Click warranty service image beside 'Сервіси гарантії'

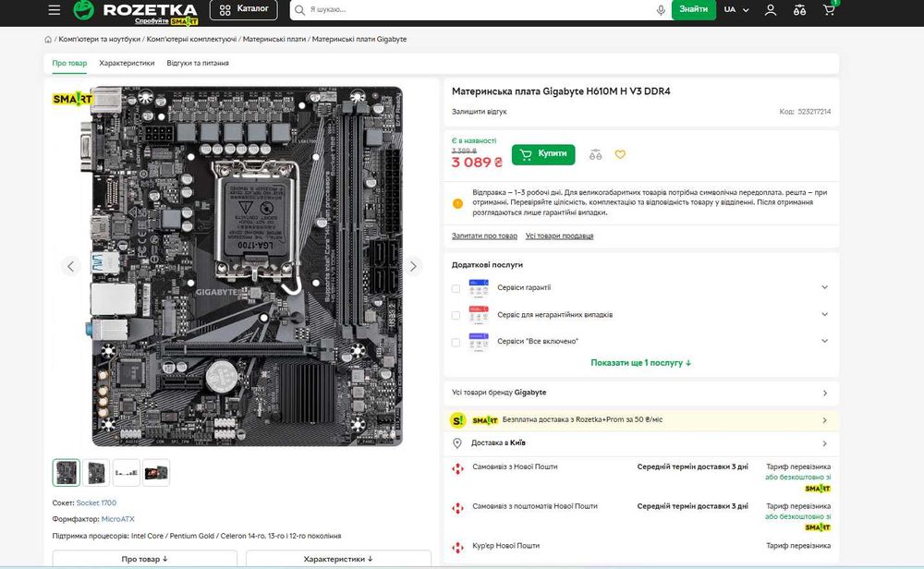tap(479, 288)
